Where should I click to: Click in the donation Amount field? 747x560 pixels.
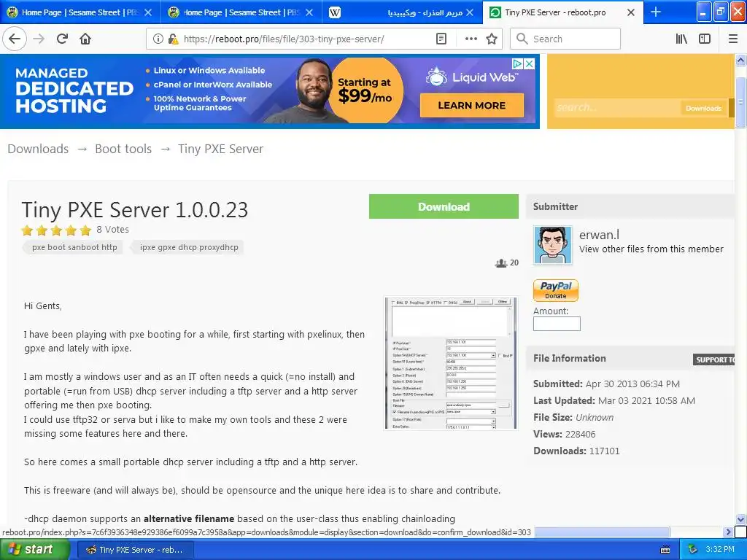click(557, 324)
